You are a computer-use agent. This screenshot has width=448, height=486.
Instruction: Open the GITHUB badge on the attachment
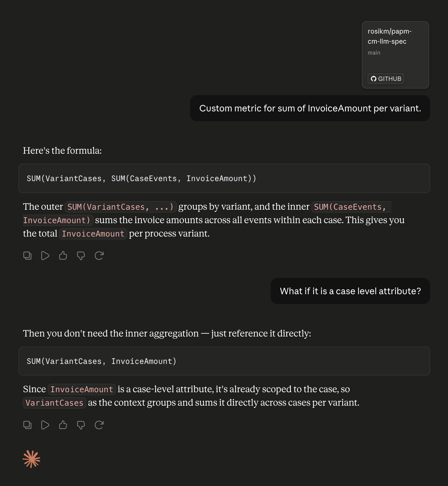click(x=386, y=79)
